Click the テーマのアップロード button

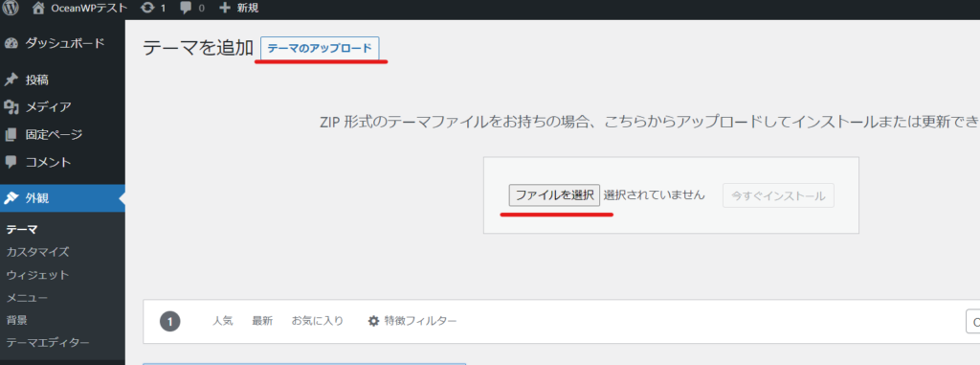tap(320, 48)
